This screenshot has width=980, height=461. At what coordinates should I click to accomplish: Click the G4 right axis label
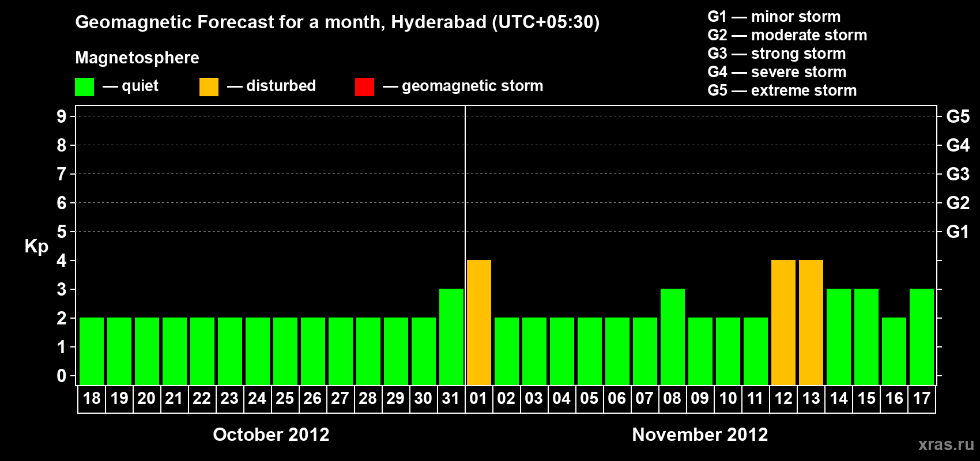(x=958, y=145)
